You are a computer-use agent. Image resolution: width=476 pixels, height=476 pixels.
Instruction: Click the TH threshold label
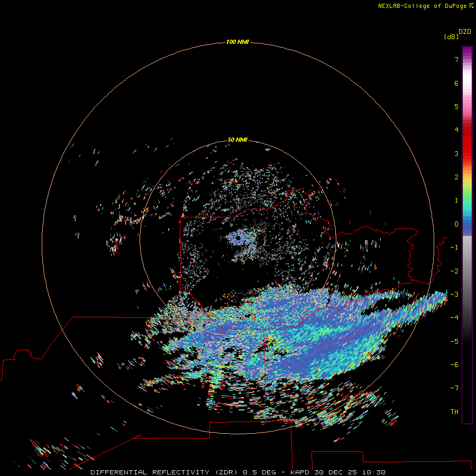[454, 412]
